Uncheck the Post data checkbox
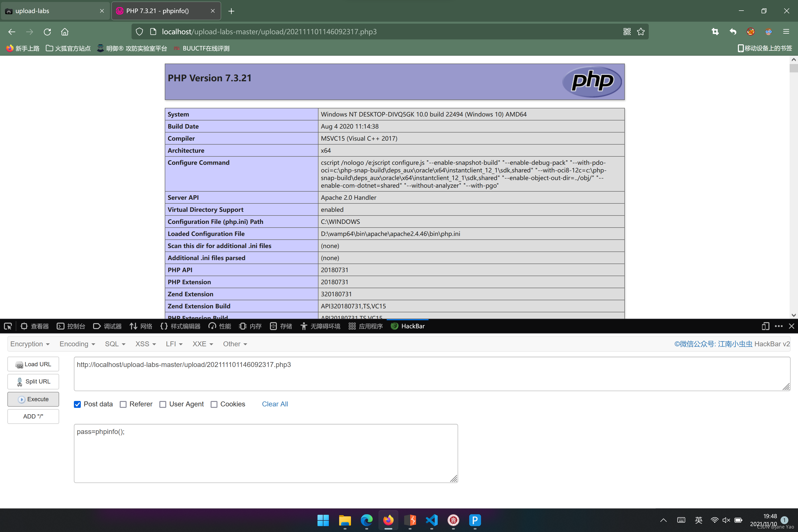The width and height of the screenshot is (798, 532). 77,404
